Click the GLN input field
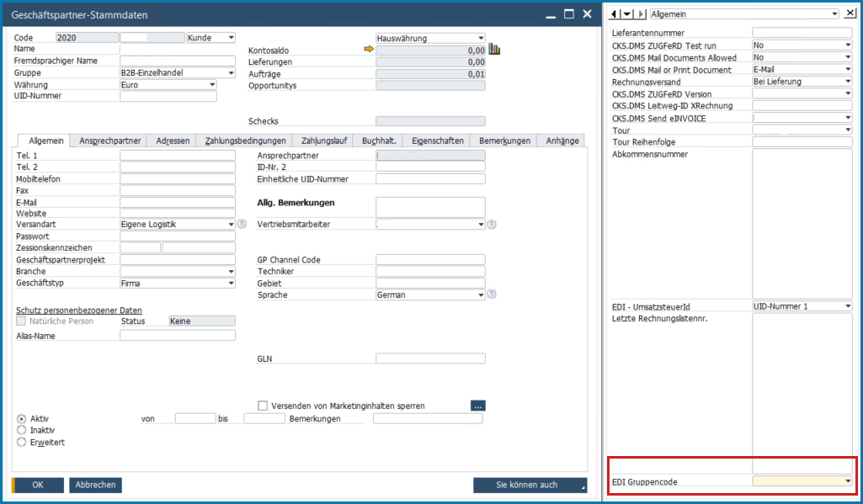 click(x=430, y=358)
